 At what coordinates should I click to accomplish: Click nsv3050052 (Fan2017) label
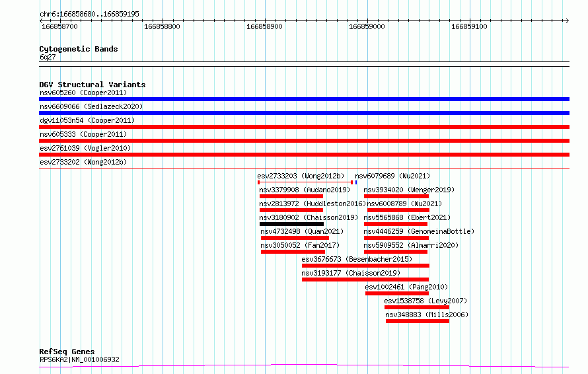[x=300, y=245]
